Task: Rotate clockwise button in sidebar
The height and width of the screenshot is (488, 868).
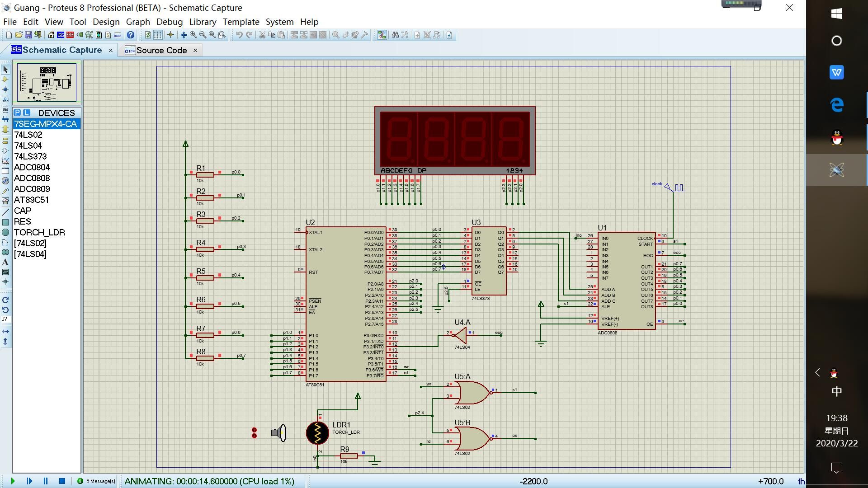Action: [5, 300]
